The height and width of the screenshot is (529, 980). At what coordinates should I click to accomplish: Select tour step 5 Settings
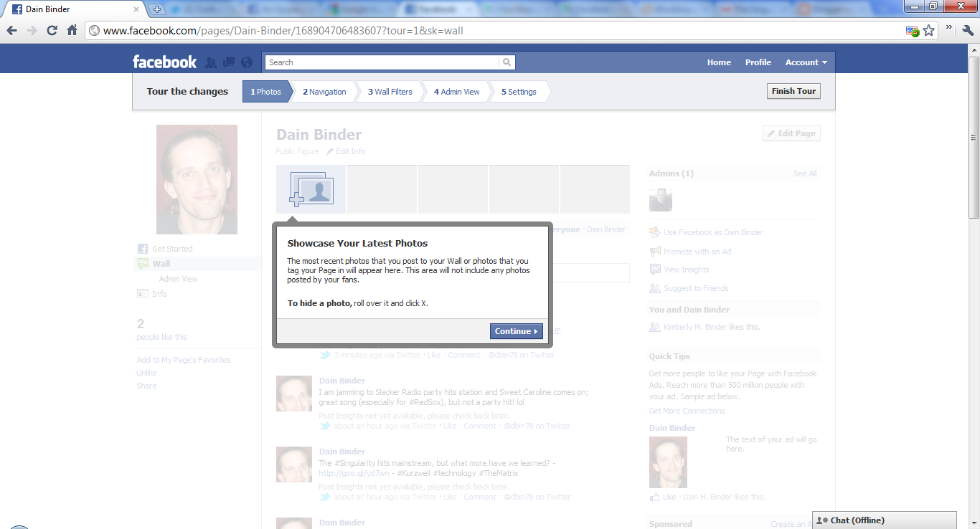519,92
